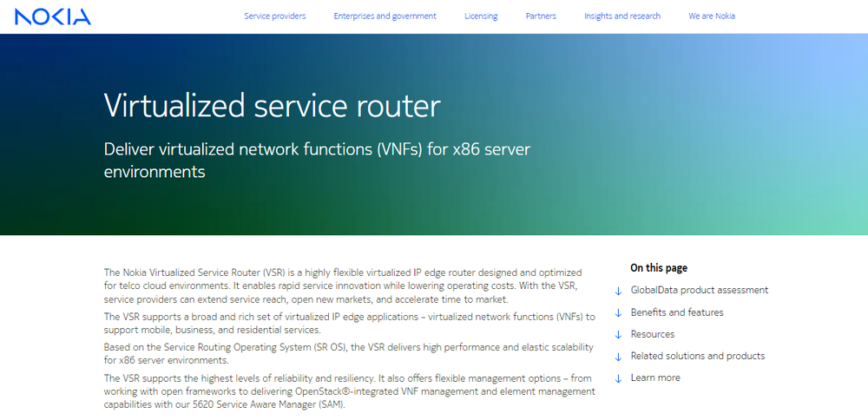Click the Nokia logo
Viewport: 868px width, 420px height.
(53, 16)
